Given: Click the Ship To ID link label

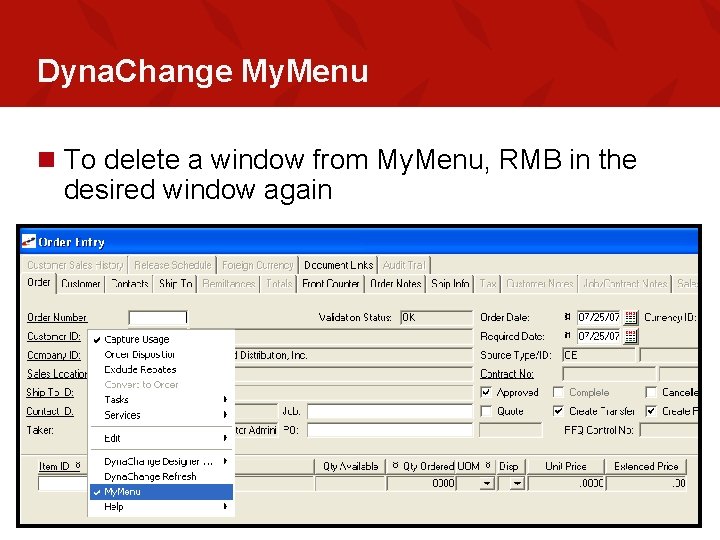Looking at the screenshot, I should click(x=50, y=392).
